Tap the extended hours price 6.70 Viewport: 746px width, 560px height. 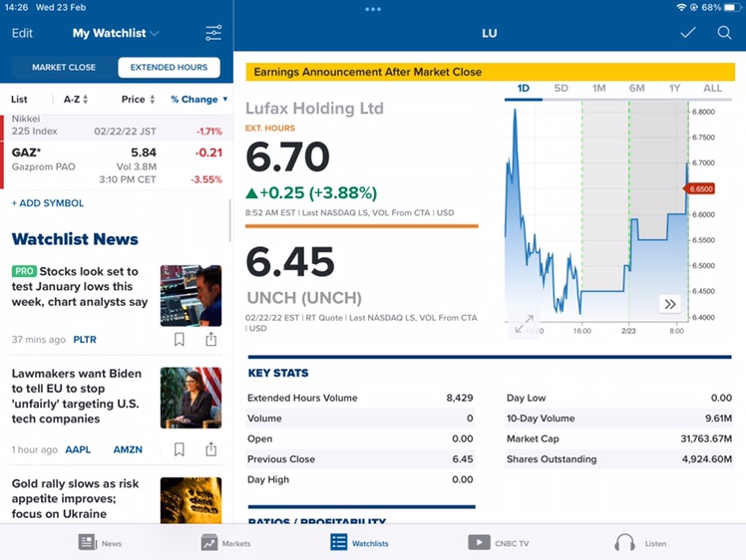pos(288,156)
